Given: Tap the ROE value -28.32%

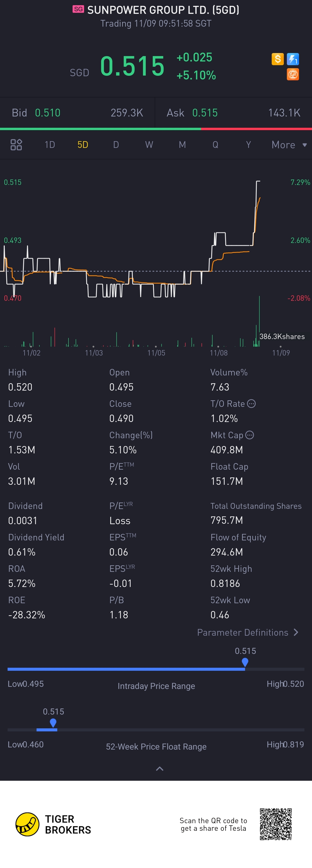Looking at the screenshot, I should [27, 615].
